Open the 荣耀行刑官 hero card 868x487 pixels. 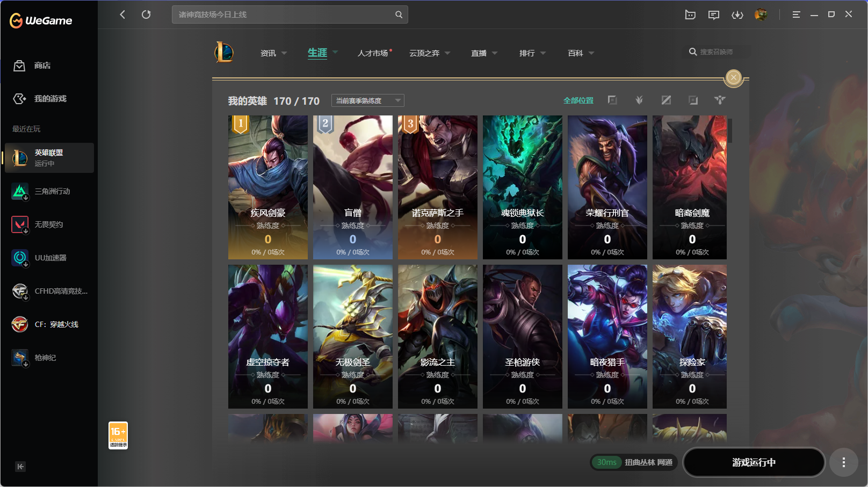pyautogui.click(x=607, y=187)
